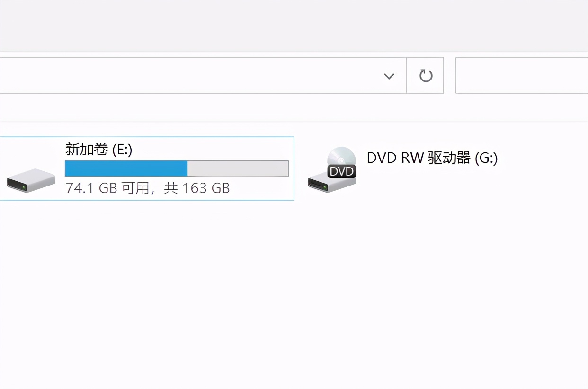Viewport: 588px width, 389px height.
Task: Click inside the address bar field
Action: pos(189,75)
